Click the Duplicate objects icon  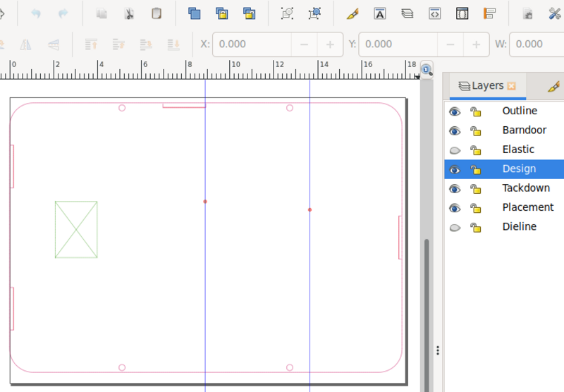coord(195,13)
